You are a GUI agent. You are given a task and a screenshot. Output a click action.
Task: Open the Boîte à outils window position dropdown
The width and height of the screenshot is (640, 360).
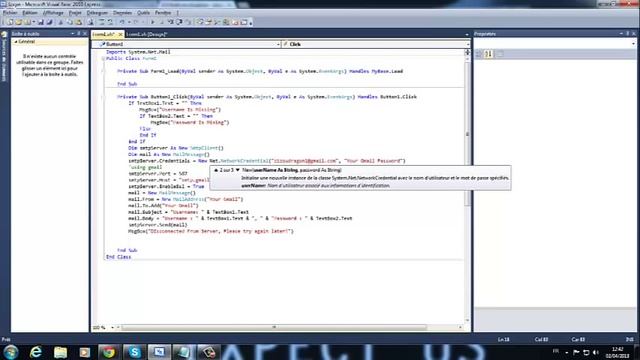pyautogui.click(x=73, y=33)
